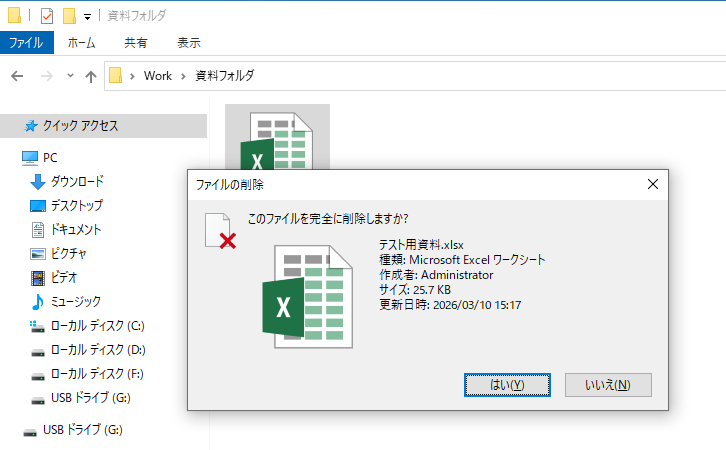Open ミュージック in navigation pane
This screenshot has width=726, height=450.
point(75,301)
